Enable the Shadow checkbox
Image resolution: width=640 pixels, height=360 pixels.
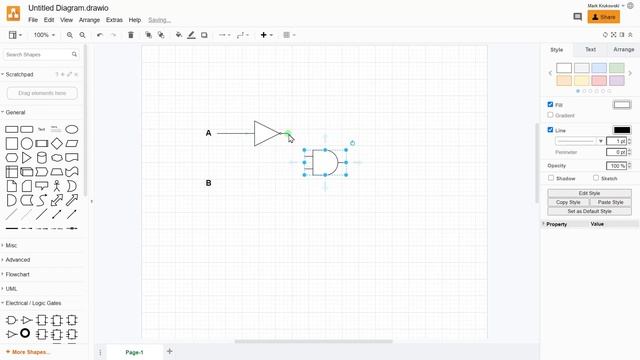click(551, 178)
